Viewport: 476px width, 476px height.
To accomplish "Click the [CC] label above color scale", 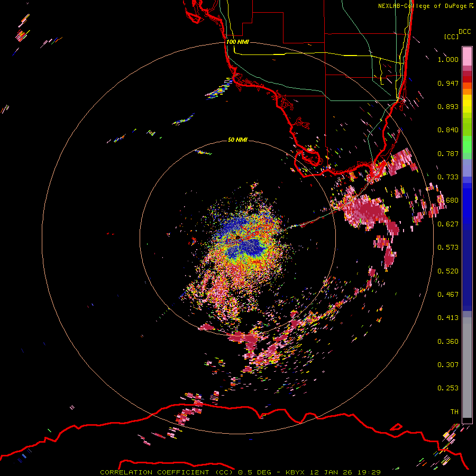I will point(451,36).
